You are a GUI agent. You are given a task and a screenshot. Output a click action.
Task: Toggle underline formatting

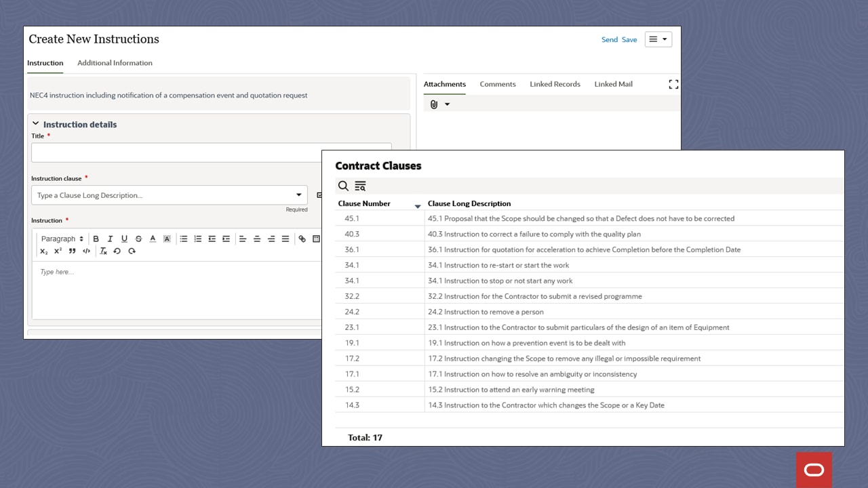[x=124, y=239]
